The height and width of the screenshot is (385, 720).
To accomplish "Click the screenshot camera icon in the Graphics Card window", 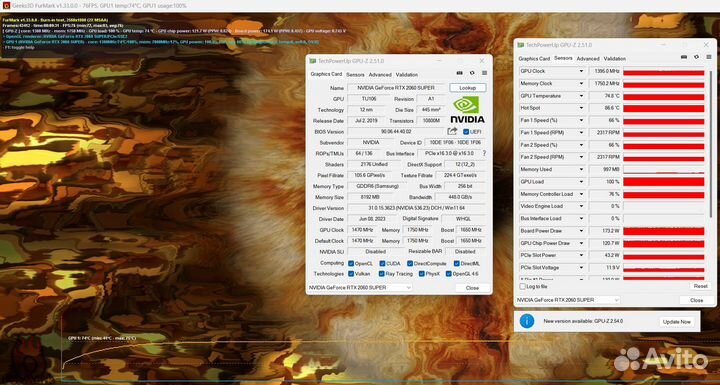I will (x=459, y=74).
